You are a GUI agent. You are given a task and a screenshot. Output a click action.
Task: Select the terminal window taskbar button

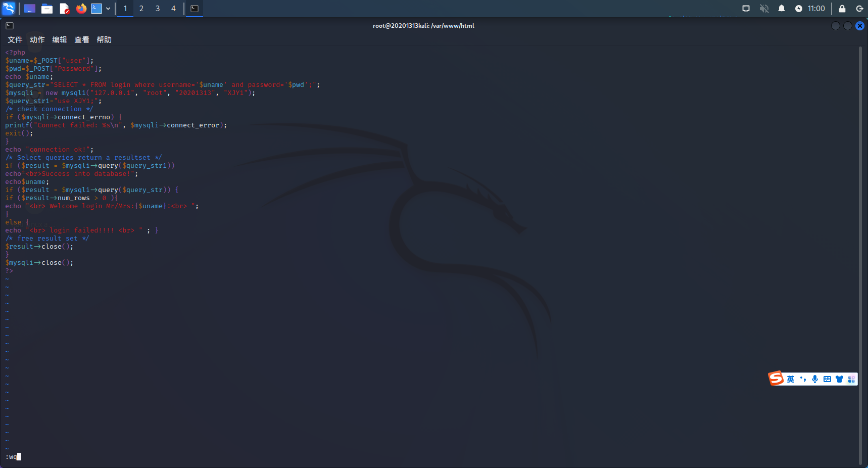pos(195,9)
